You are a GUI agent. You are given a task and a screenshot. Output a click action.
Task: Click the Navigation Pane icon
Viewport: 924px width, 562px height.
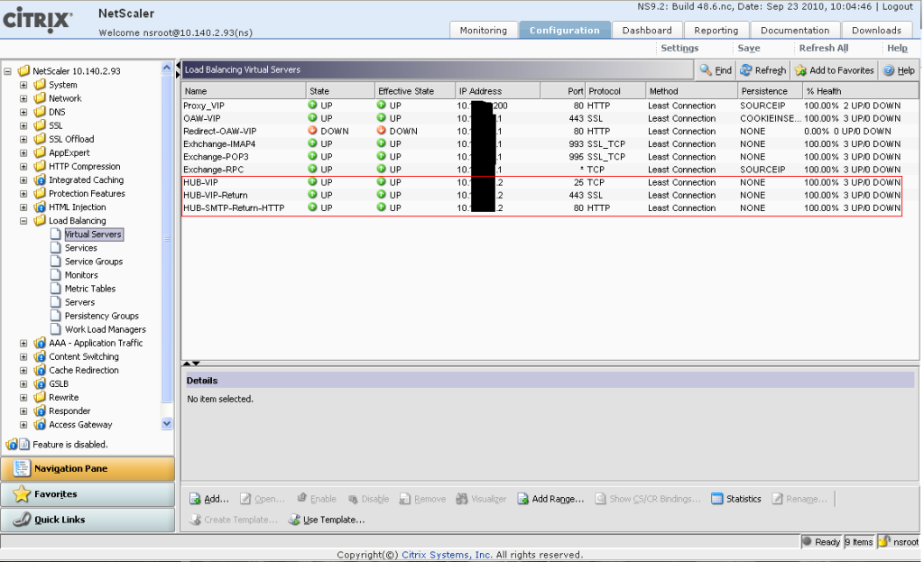pos(22,468)
